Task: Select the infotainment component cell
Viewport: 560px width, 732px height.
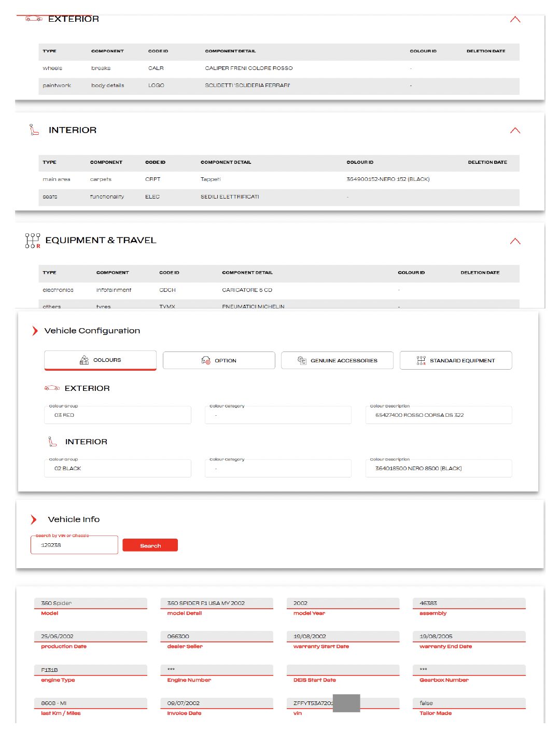Action: point(114,290)
